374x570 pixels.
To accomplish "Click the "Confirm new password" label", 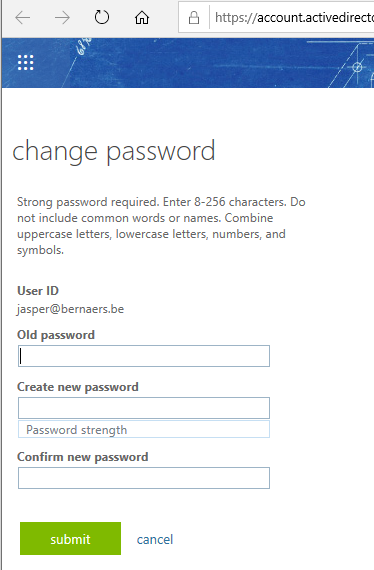I will (x=83, y=457).
